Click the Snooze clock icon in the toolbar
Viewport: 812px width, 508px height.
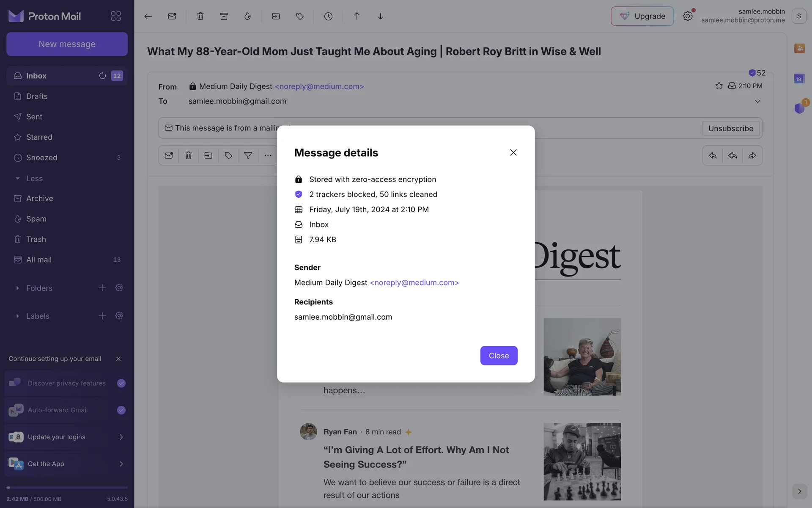tap(328, 16)
